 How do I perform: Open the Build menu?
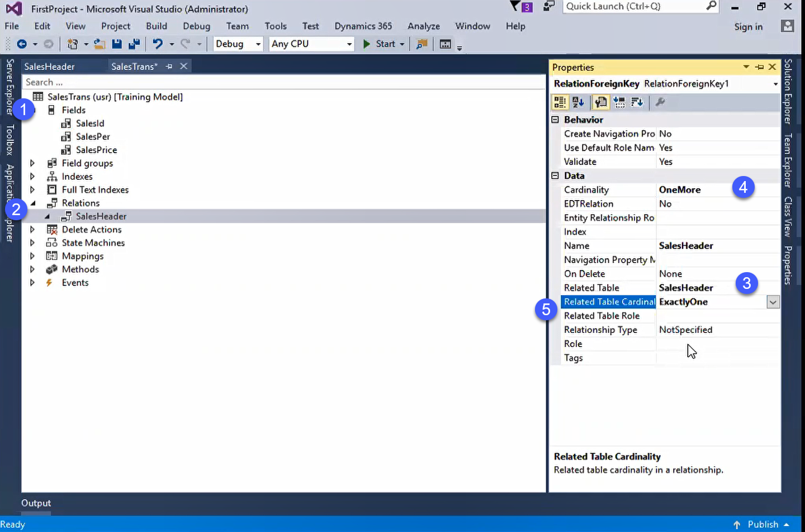(x=157, y=26)
